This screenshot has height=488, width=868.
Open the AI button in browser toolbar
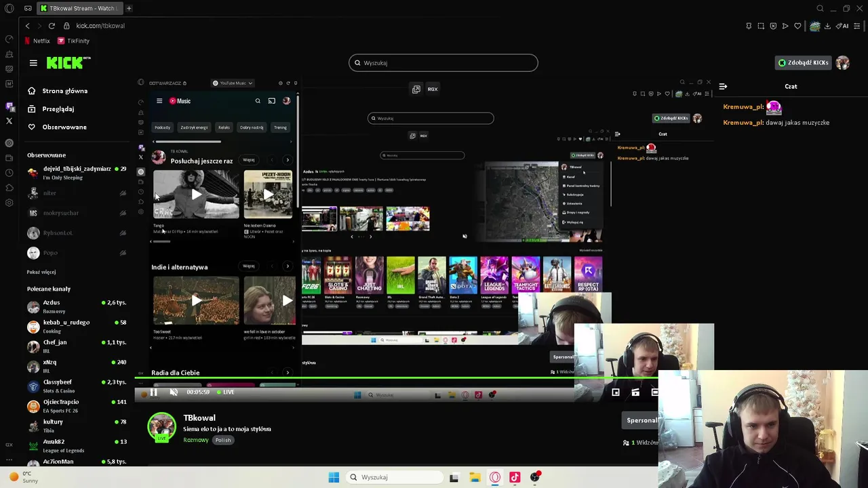point(842,26)
